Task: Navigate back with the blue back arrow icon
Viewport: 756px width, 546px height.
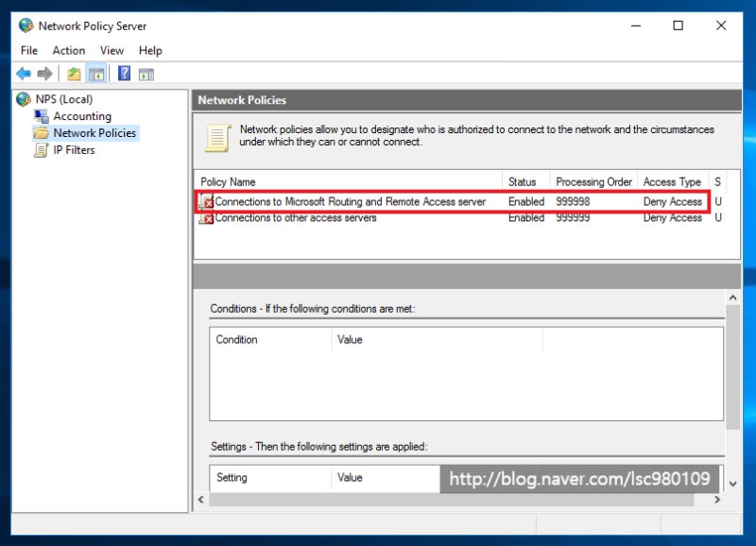Action: [24, 73]
